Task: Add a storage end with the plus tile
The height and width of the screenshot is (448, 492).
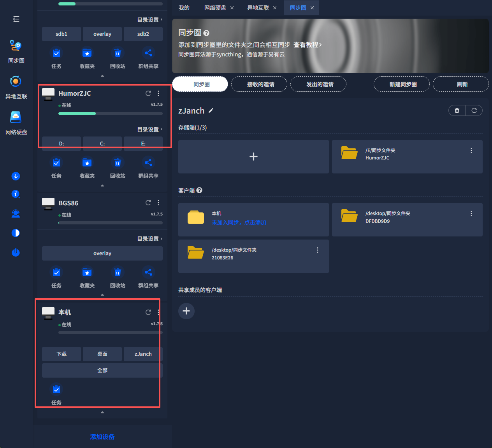Action: [x=253, y=157]
